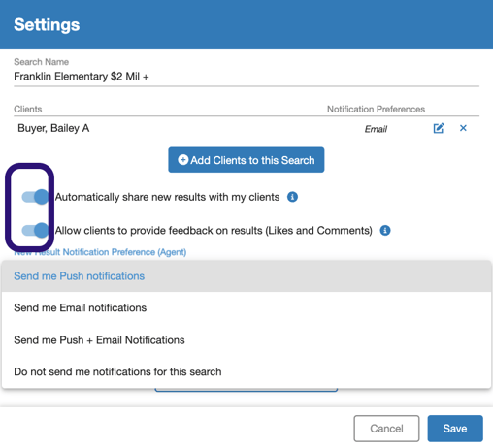Remove Buyer, Bailey A from search
493x448 pixels.
click(463, 128)
